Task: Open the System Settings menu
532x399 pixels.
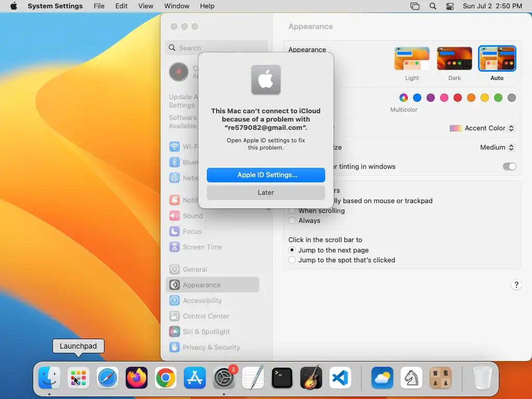Action: click(x=55, y=6)
